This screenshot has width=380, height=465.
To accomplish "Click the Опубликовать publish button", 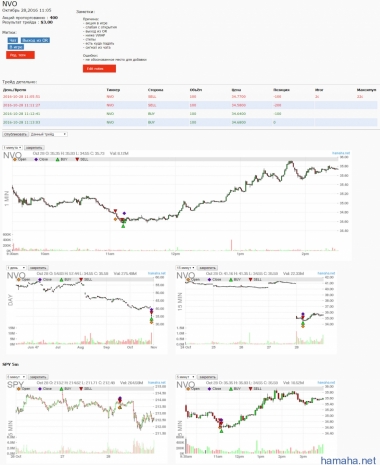I will coord(15,134).
